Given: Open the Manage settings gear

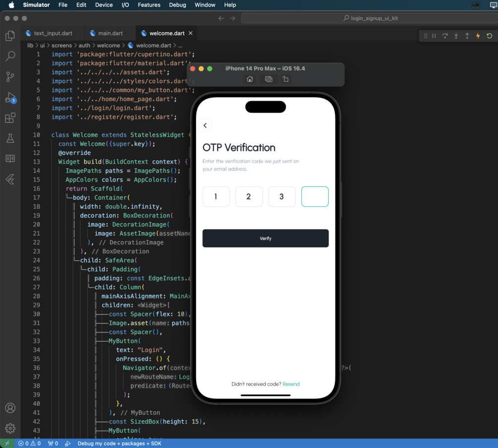Looking at the screenshot, I should 10,428.
